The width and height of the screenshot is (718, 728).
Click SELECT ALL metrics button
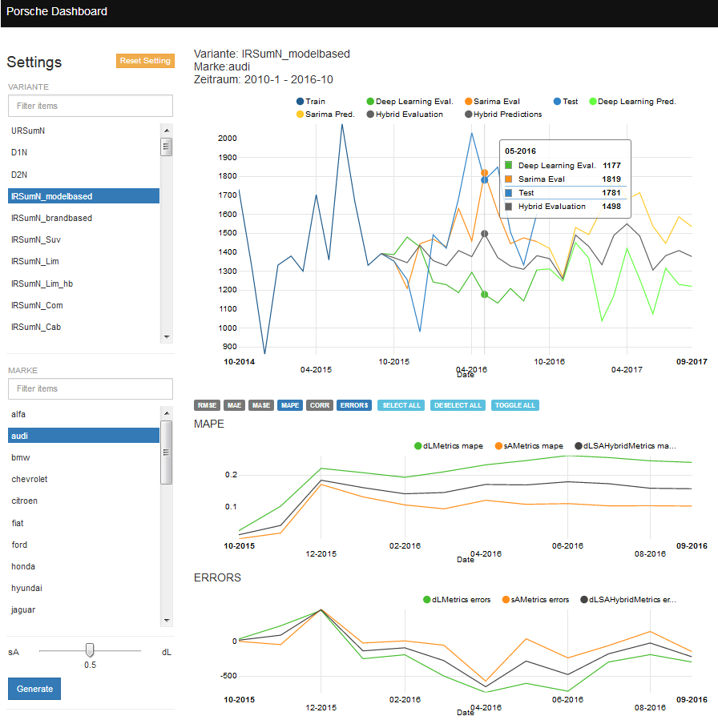(x=401, y=405)
